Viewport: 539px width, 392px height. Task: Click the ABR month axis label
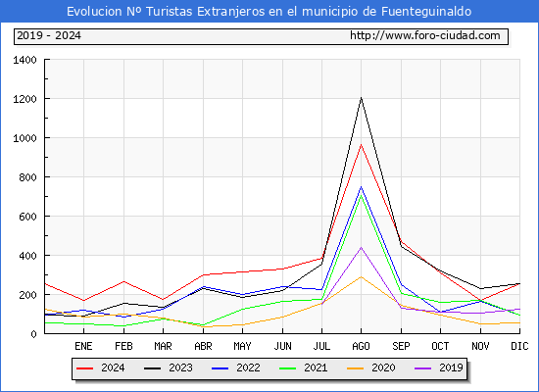203,346
